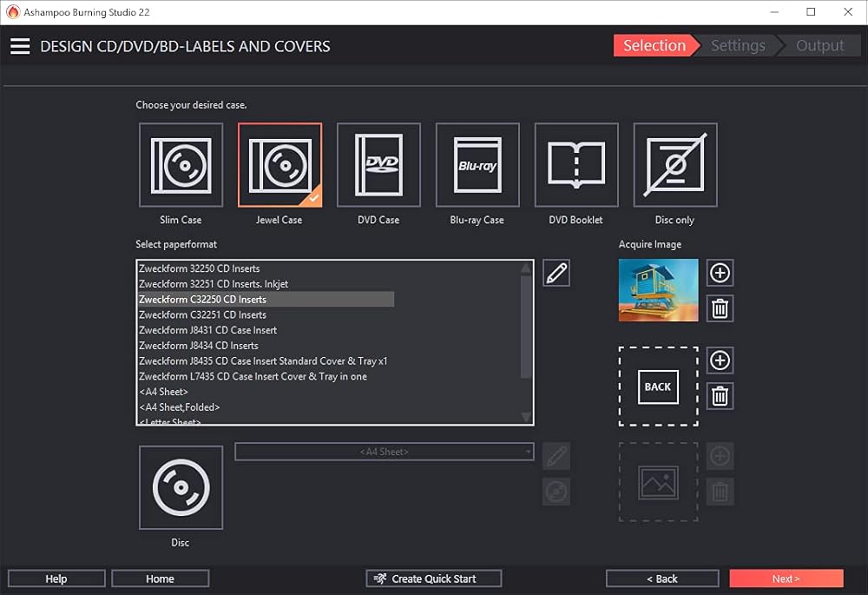
Task: Click the Next button
Action: coord(786,578)
